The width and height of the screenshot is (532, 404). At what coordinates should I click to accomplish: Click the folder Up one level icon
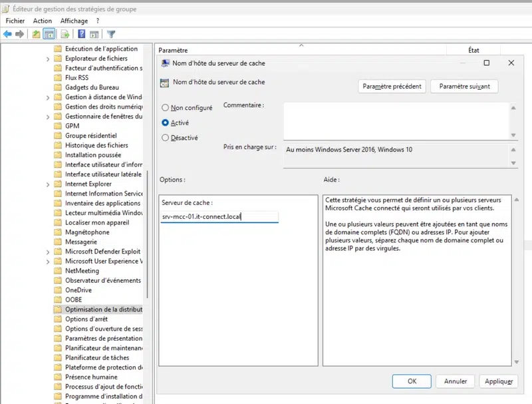click(37, 34)
